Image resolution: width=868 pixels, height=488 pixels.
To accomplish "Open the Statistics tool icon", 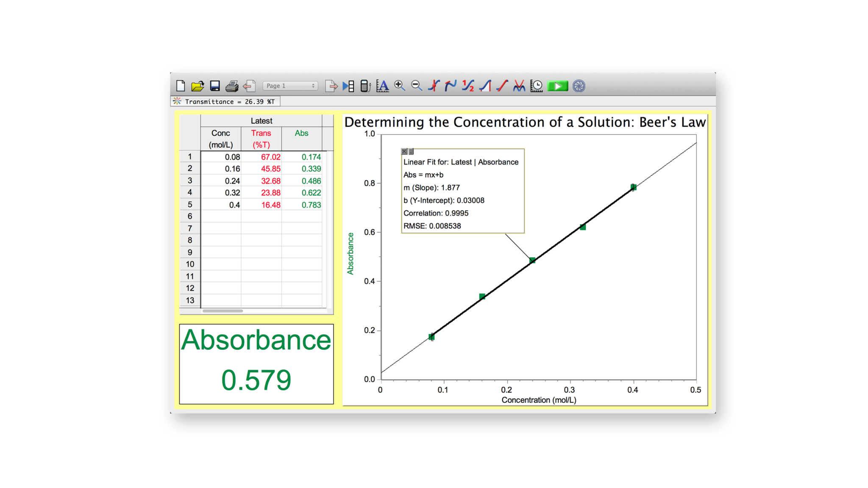I will coord(468,86).
